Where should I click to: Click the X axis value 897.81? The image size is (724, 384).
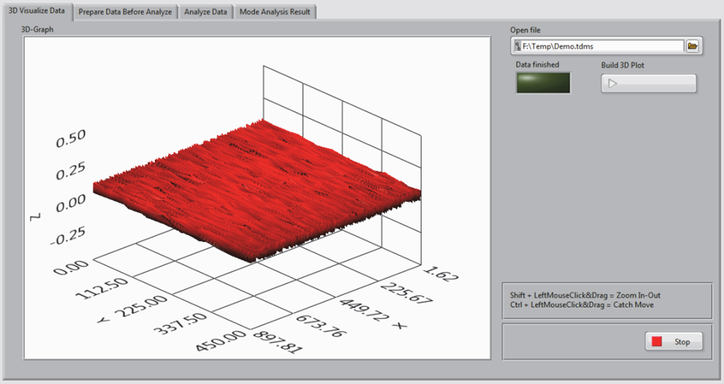coord(278,342)
